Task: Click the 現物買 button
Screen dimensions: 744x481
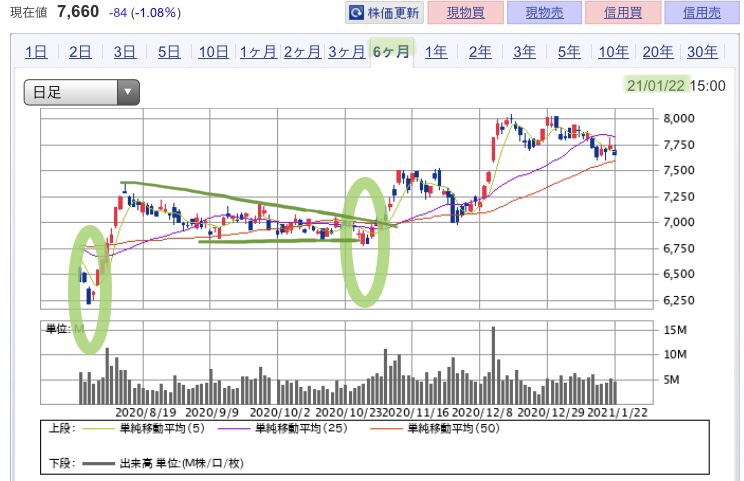Action: (465, 13)
